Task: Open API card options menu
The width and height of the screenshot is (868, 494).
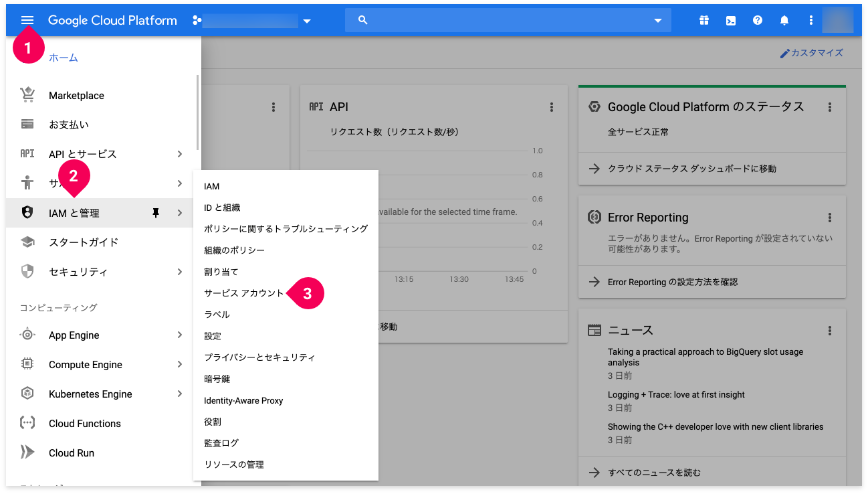Action: click(x=552, y=107)
